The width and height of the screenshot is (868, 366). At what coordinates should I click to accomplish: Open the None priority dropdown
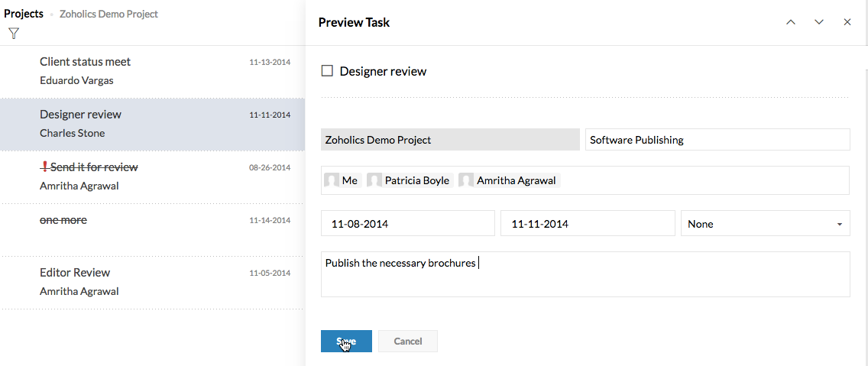click(x=765, y=224)
